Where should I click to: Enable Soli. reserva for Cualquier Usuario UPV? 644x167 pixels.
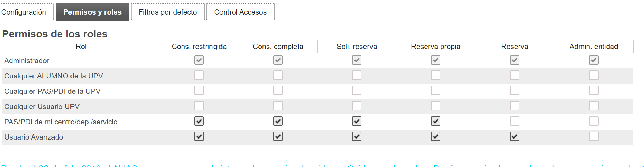[357, 106]
